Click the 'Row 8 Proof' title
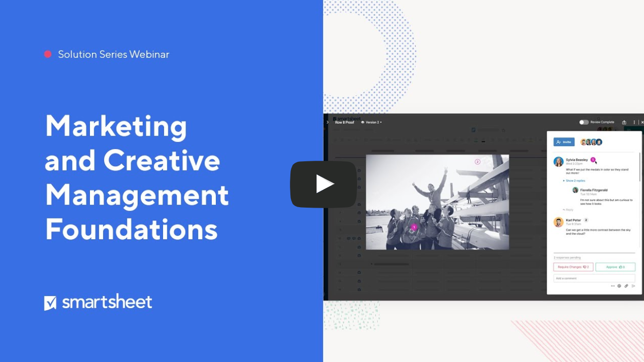The height and width of the screenshot is (362, 644). [x=344, y=122]
